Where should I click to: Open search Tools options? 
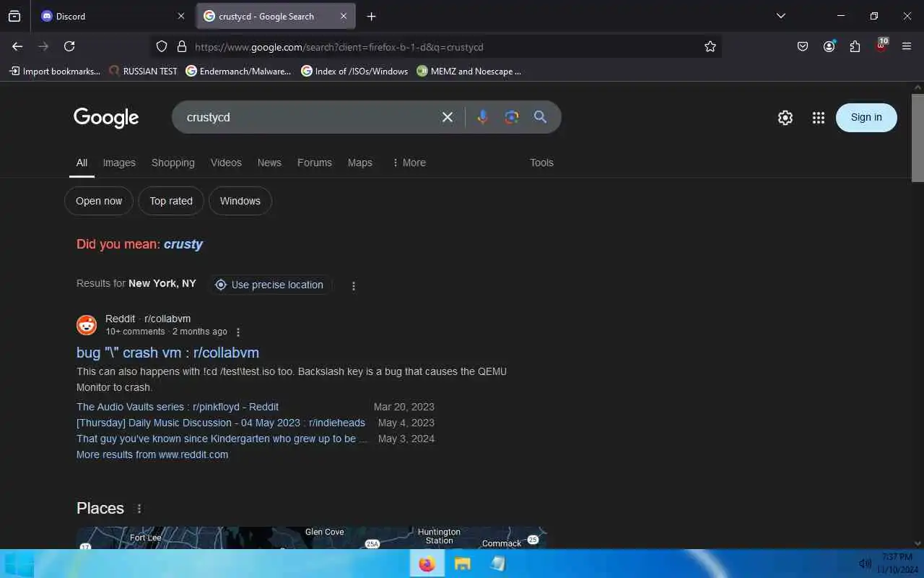click(x=541, y=163)
